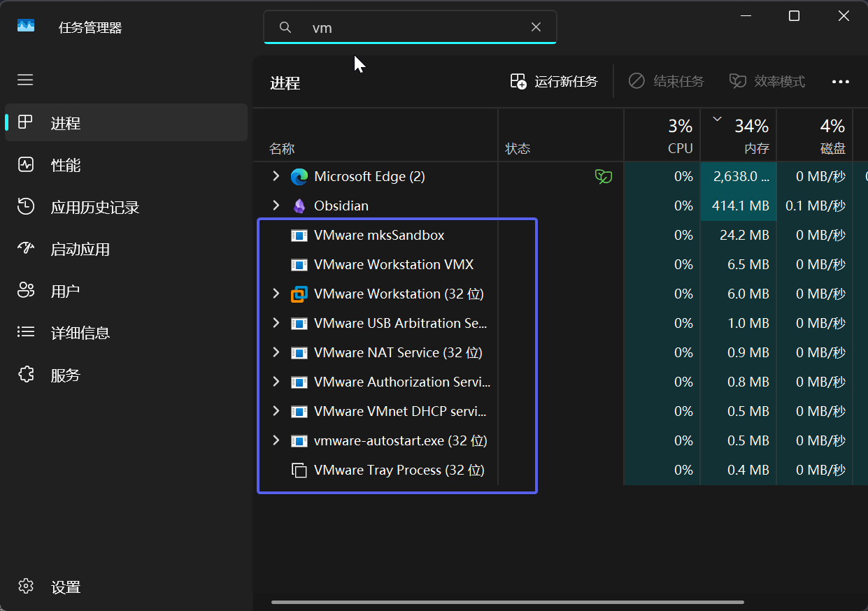Select the 用户 sidebar icon
Viewport: 868px width, 611px height.
(26, 291)
